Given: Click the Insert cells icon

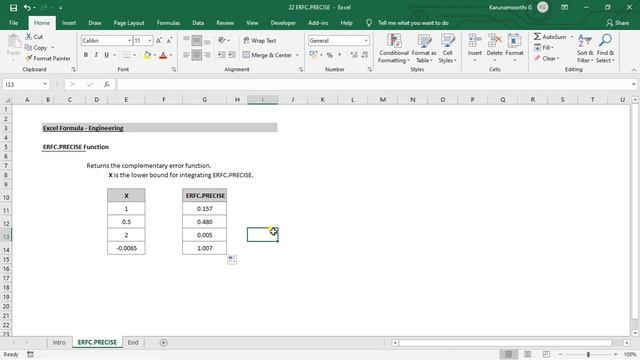Looking at the screenshot, I should tap(475, 41).
